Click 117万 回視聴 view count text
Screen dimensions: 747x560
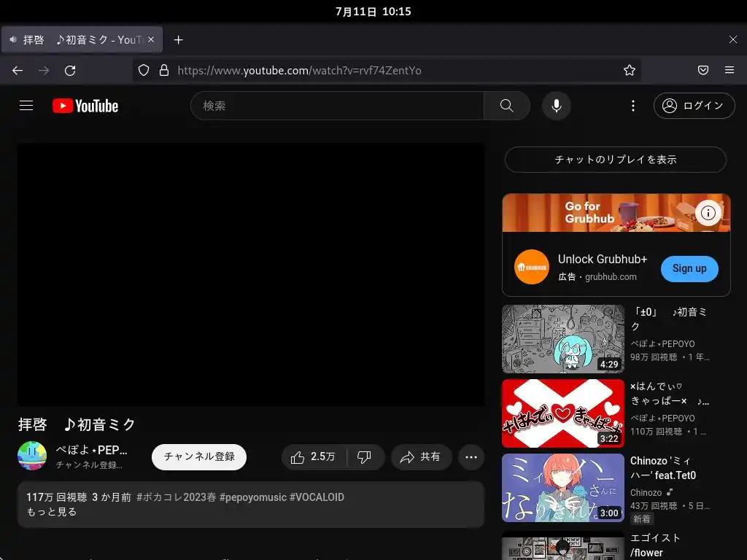(57, 497)
